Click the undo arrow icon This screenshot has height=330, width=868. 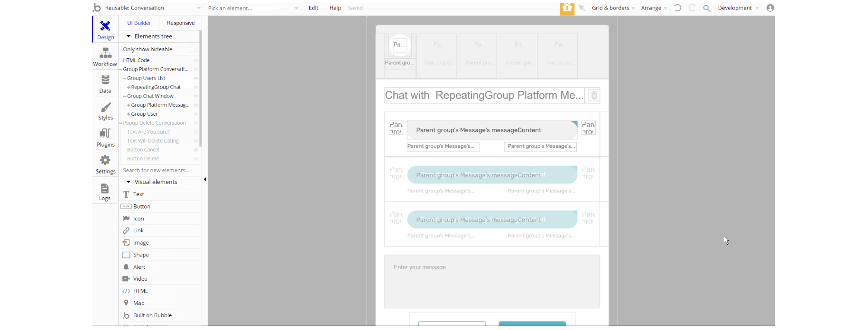tap(678, 8)
